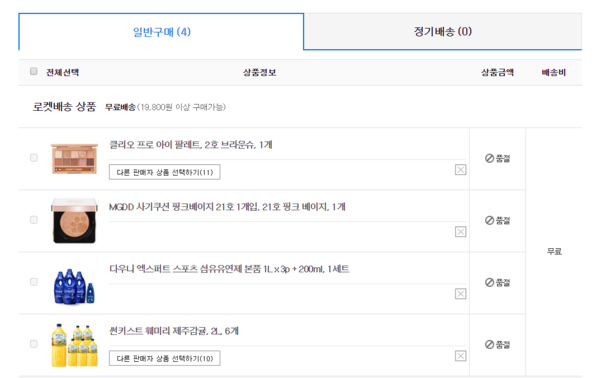Viewport: 601px width, 378px height.
Task: Remove the 썬키스트 제주감귤 item with X icon
Action: coord(460,356)
